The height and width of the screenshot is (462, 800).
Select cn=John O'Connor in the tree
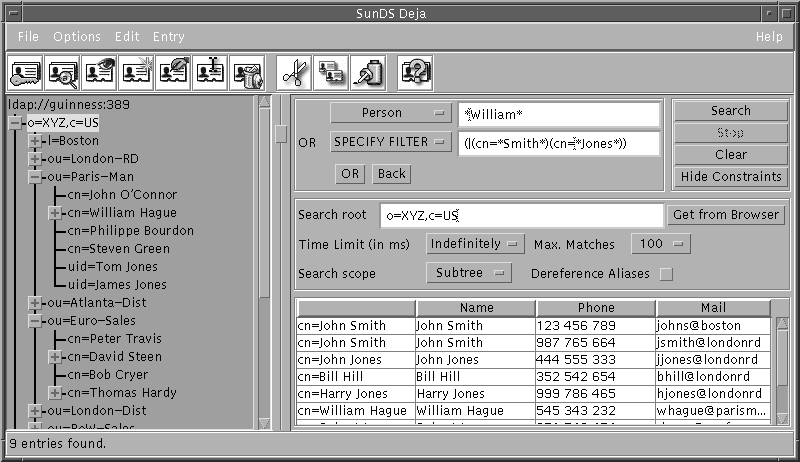pos(122,195)
